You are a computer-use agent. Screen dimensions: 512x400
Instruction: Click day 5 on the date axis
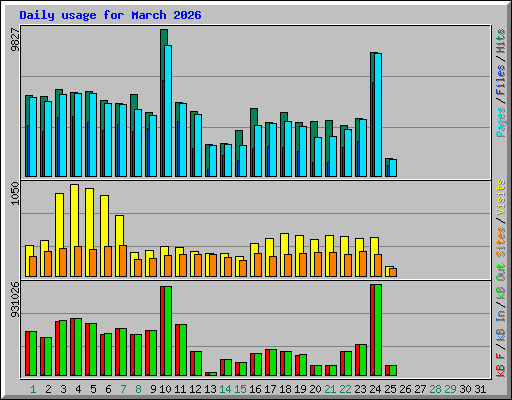click(x=93, y=389)
